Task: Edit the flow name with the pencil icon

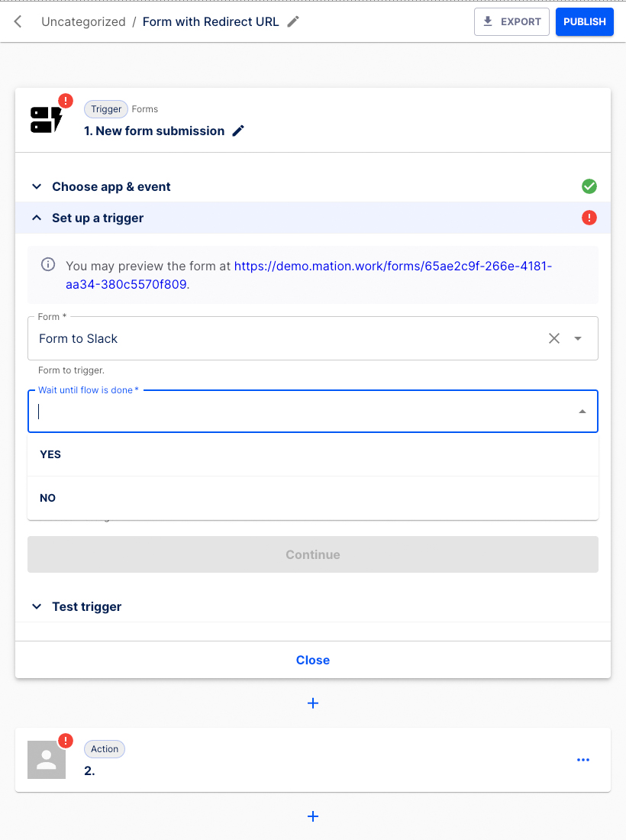Action: click(x=292, y=22)
